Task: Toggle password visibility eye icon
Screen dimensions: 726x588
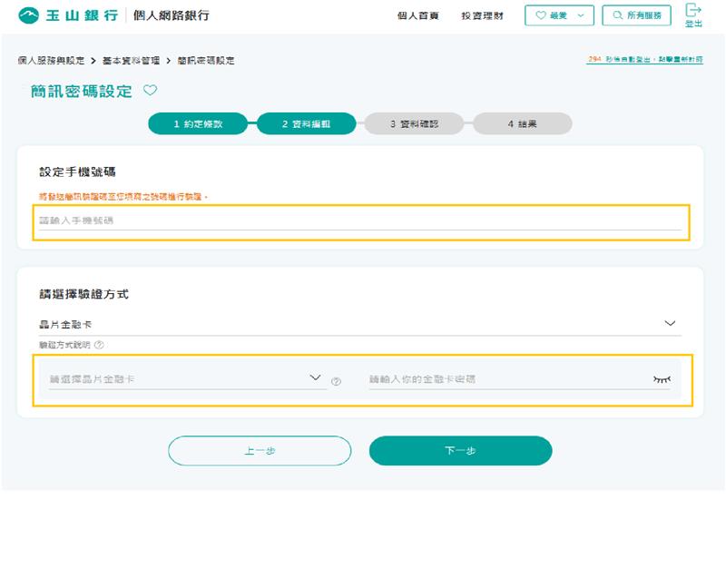Action: click(662, 379)
